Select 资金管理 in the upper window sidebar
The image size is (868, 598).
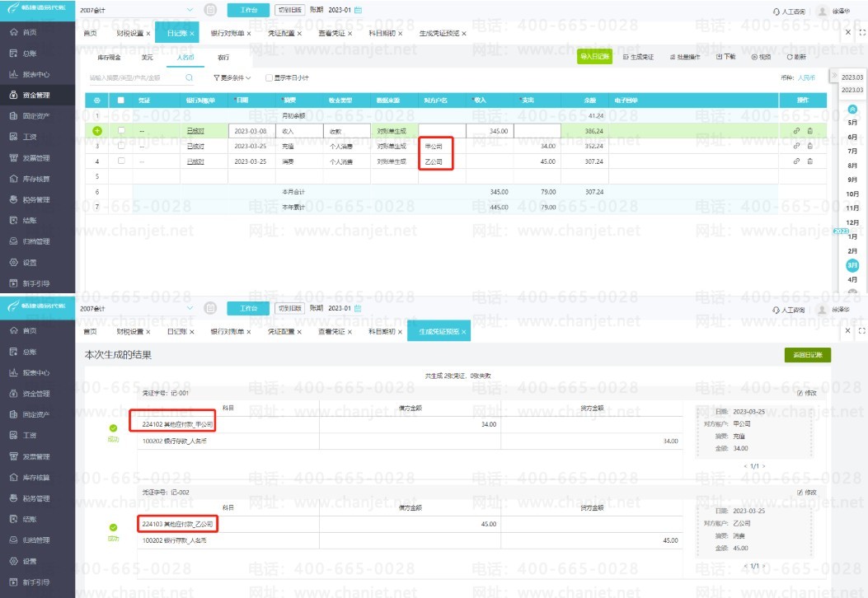pos(36,96)
